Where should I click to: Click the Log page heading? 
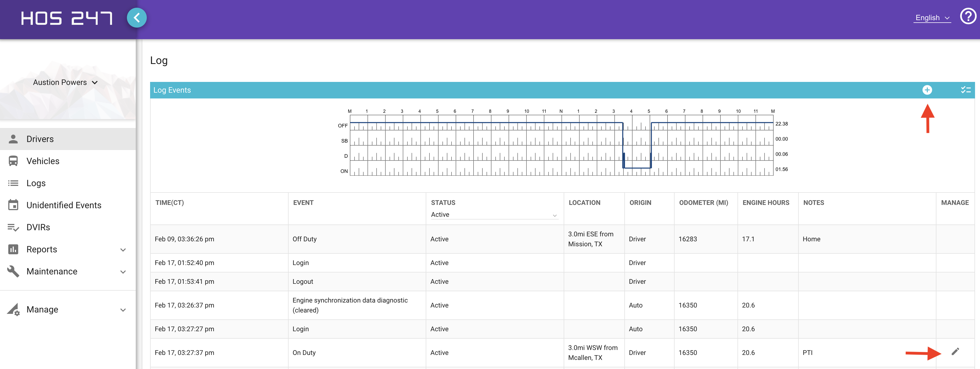point(159,60)
